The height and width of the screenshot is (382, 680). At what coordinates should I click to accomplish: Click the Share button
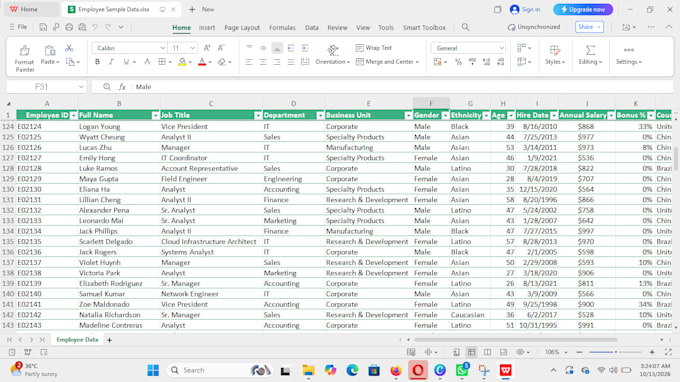[x=589, y=27]
